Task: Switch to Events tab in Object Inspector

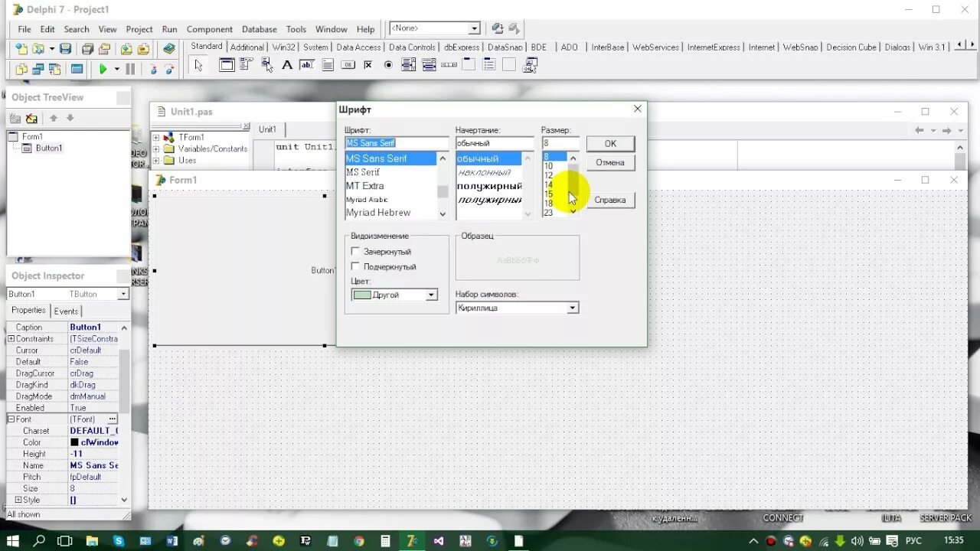Action: pyautogui.click(x=66, y=311)
